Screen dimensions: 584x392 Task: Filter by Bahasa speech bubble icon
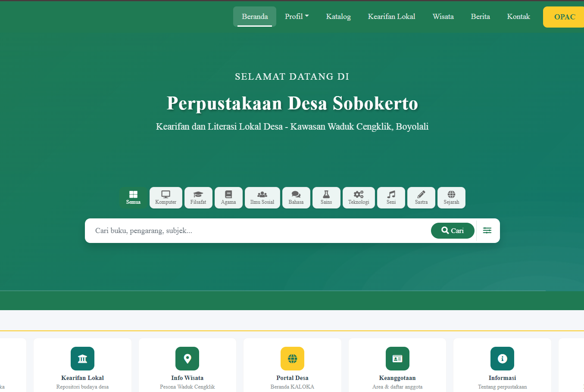tap(296, 198)
